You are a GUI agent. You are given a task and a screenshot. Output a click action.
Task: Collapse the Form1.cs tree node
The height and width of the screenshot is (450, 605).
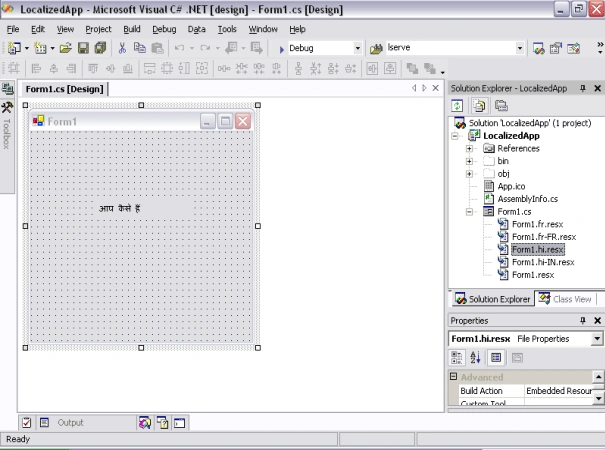(x=469, y=211)
